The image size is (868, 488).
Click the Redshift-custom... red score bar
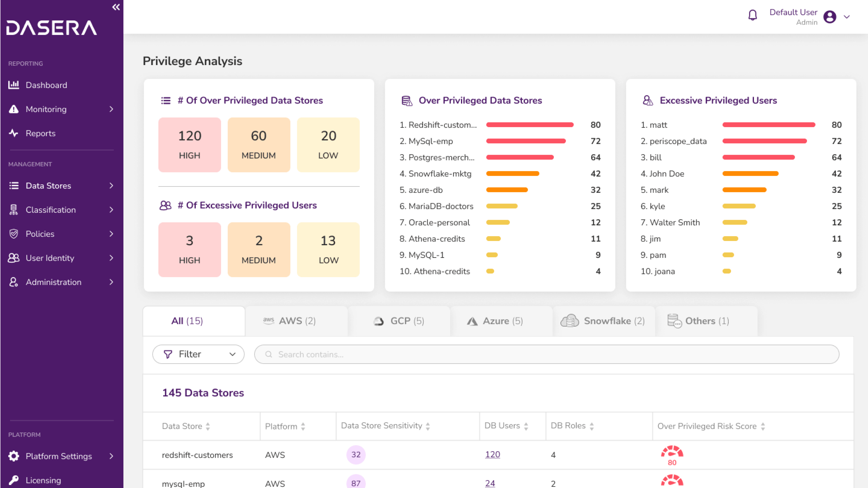click(530, 125)
